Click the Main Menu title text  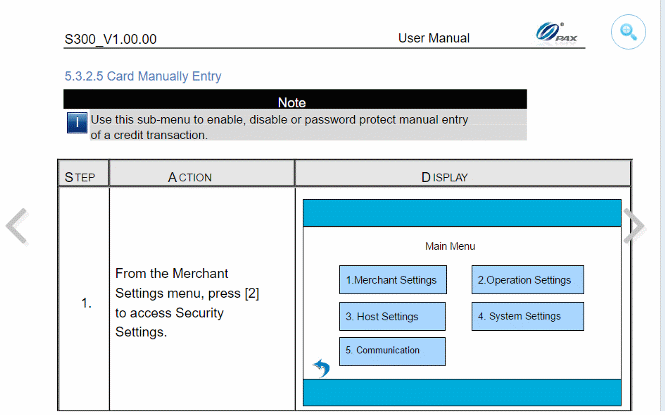tap(450, 246)
